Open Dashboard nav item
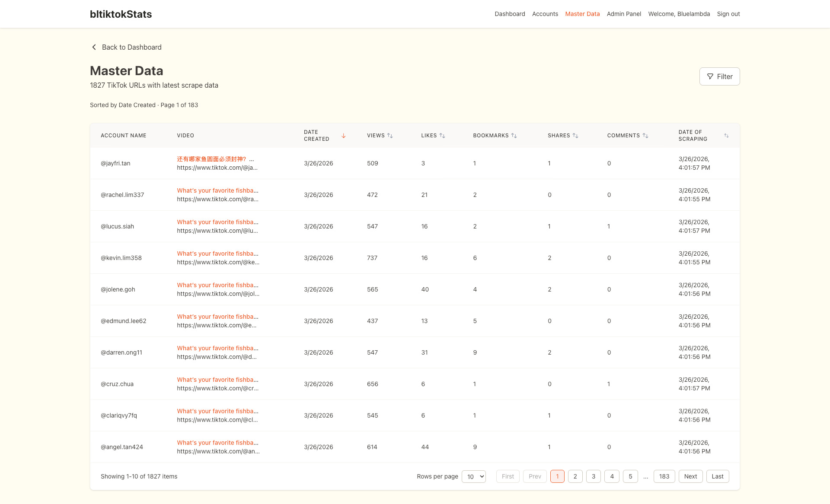The image size is (830, 504). point(510,14)
